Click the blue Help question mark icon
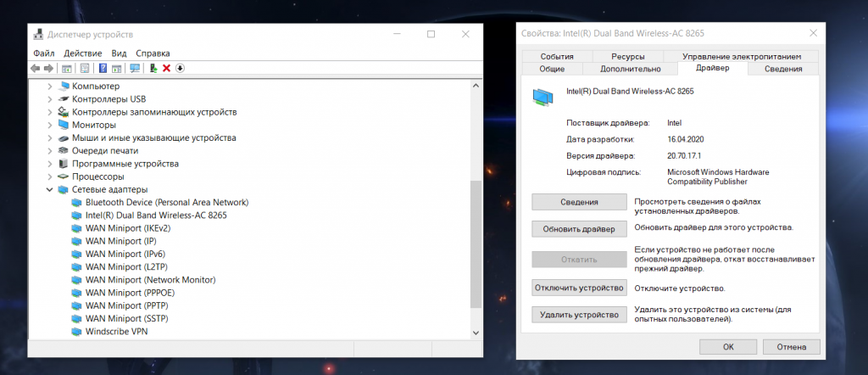Image resolution: width=868 pixels, height=375 pixels. click(103, 68)
